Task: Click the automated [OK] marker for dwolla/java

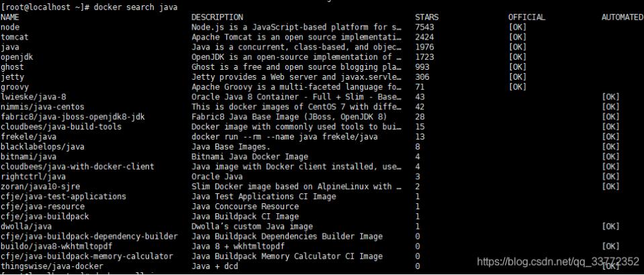Action: (610, 226)
